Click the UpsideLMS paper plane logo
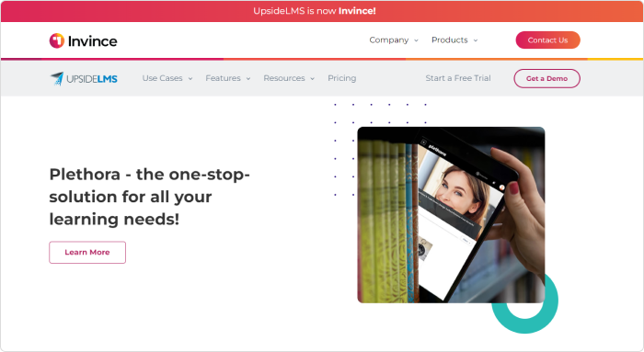This screenshot has width=644, height=352. point(84,78)
